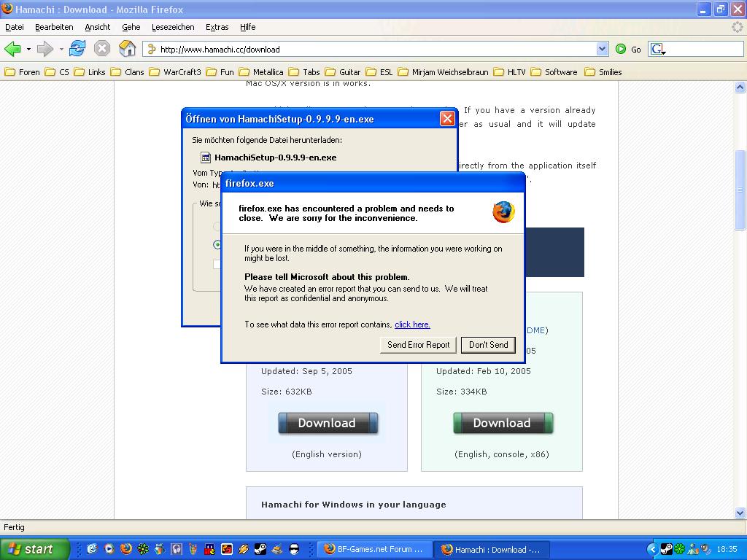Open the Guitar bookmarks folder

[x=343, y=72]
